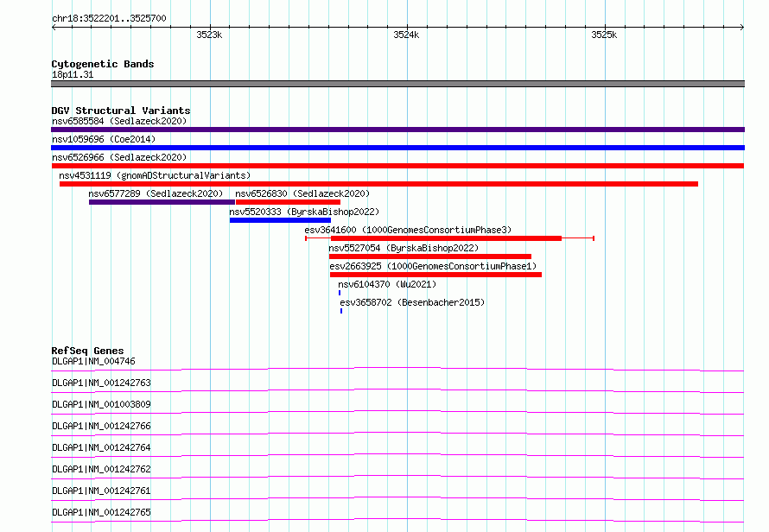Select the red nsv5527054 variant bar
Image resolution: width=769 pixels, height=532 pixels.
[430, 256]
